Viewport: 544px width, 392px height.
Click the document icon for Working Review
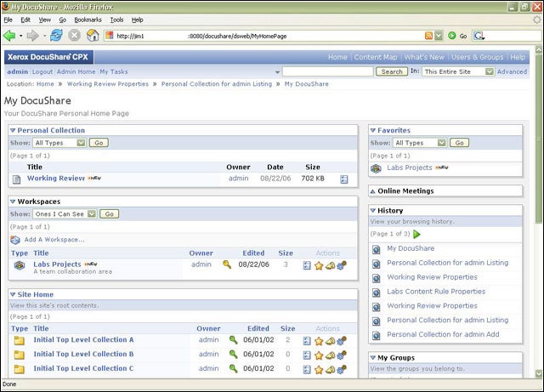[x=17, y=179]
